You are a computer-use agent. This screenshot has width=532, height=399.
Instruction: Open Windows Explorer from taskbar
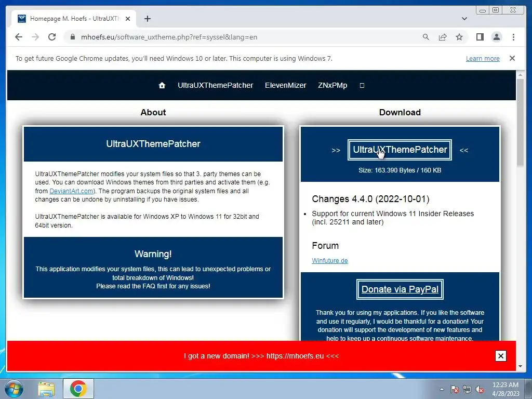click(46, 389)
